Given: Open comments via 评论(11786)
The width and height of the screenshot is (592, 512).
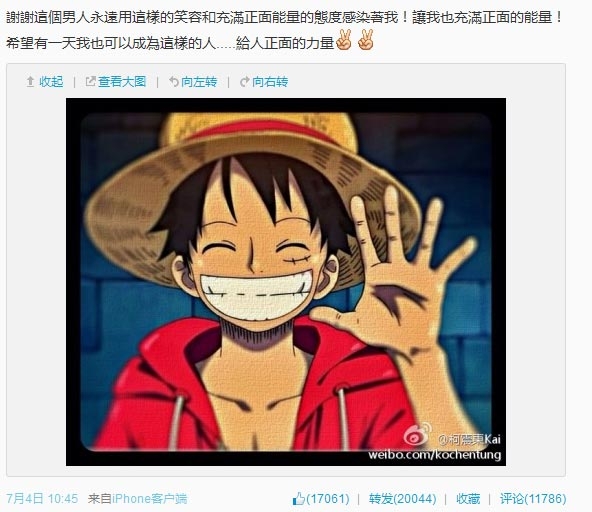Looking at the screenshot, I should [533, 499].
